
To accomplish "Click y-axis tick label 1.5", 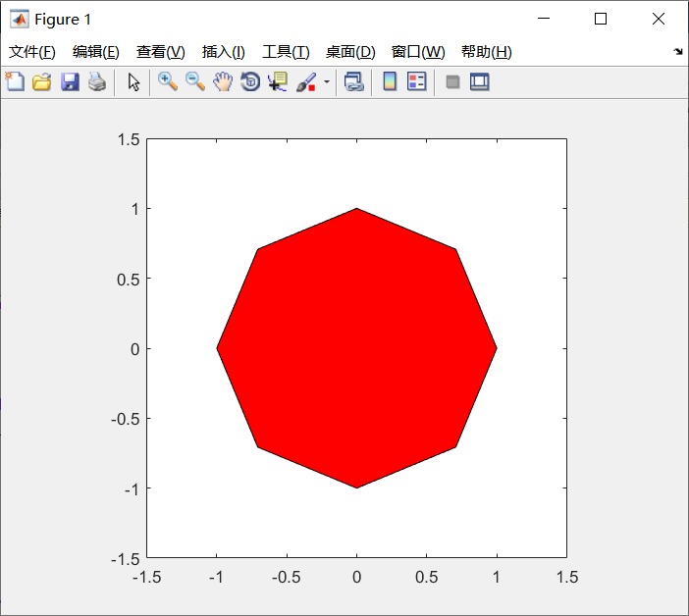I will 129,139.
